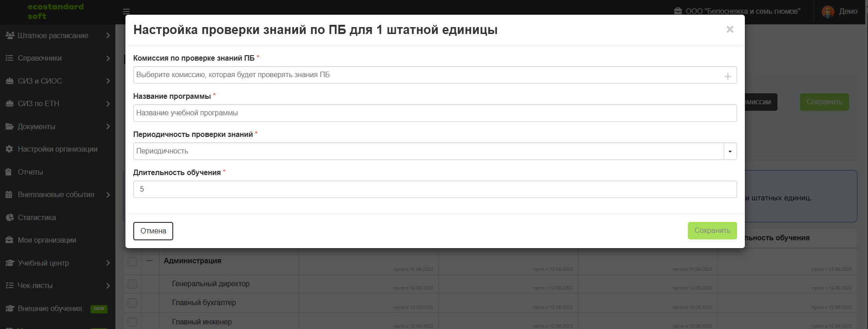Screen dimensions: 868x329
Task: Click the commission selection input field
Action: click(435, 75)
